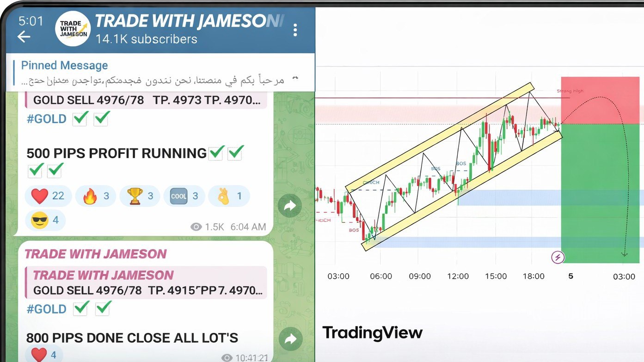Tap the heart reaction showing 4
This screenshot has height=362, width=644.
coord(43,355)
